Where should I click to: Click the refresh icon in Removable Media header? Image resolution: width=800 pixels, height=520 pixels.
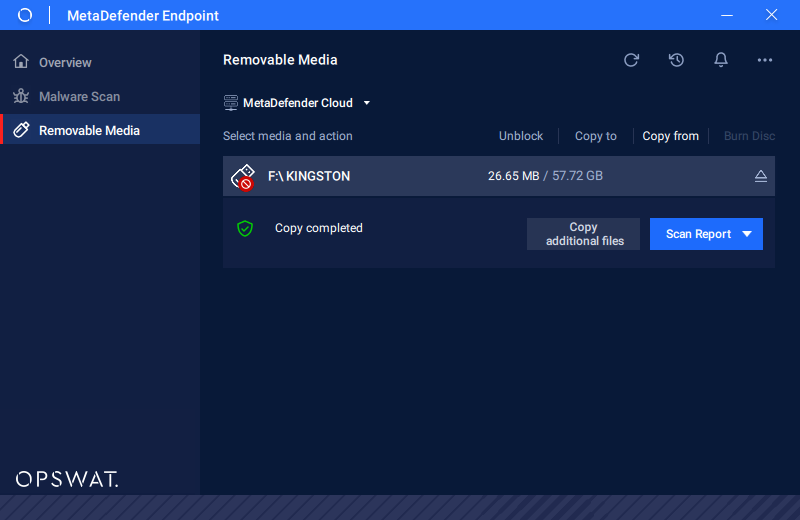pos(631,60)
